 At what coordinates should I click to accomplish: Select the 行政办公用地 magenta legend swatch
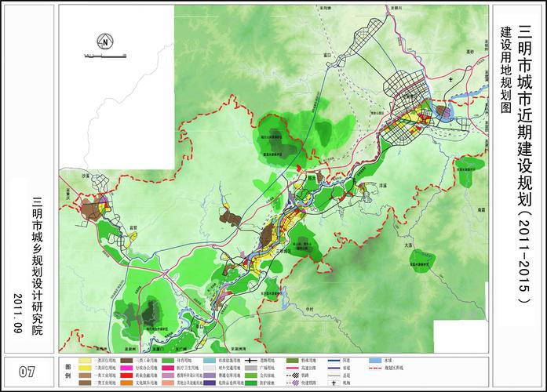(127, 367)
